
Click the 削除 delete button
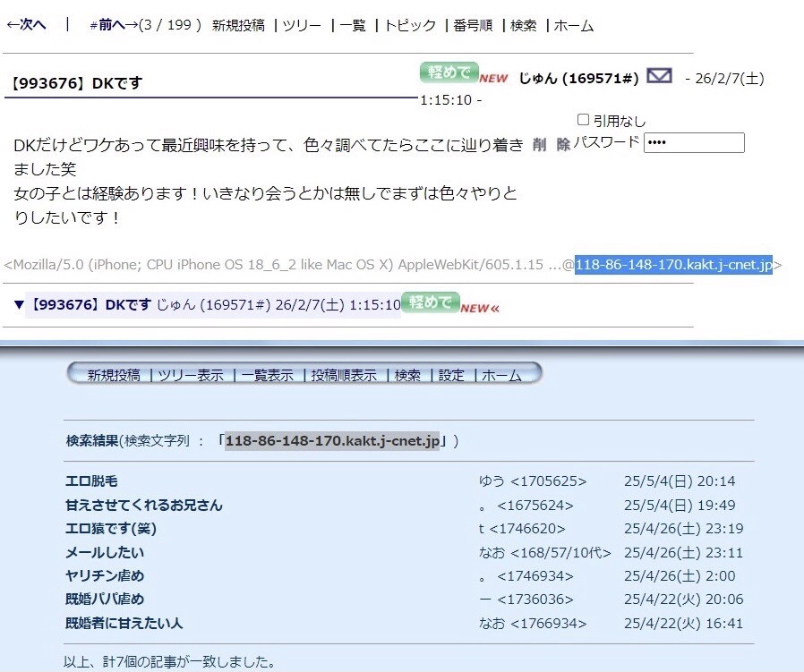click(x=551, y=144)
